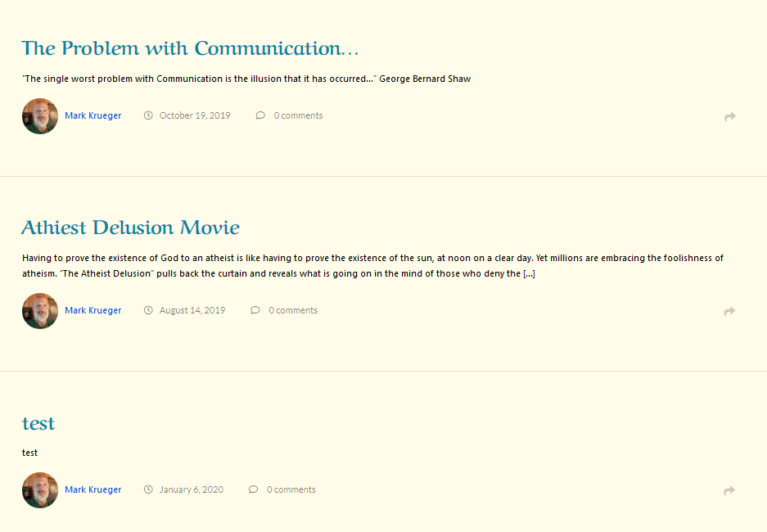767x532 pixels.
Task: Click the date 'October 19, 2019'
Action: click(x=195, y=115)
